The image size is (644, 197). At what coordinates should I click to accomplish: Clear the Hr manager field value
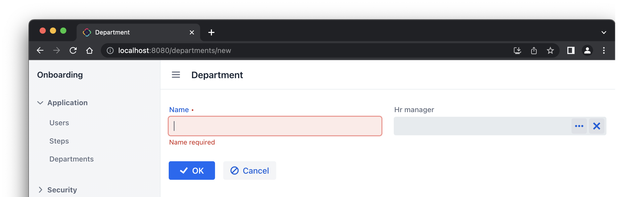point(597,126)
